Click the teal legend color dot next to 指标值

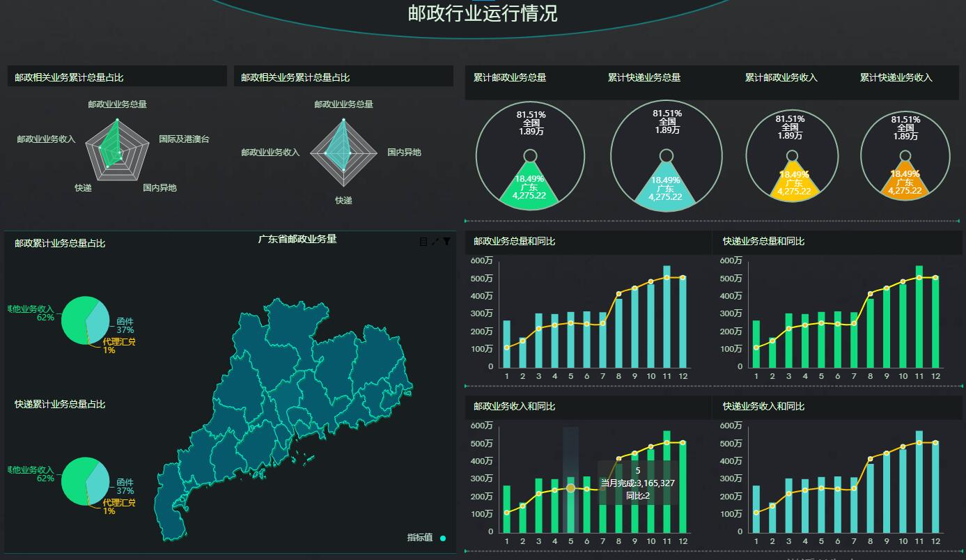click(442, 537)
